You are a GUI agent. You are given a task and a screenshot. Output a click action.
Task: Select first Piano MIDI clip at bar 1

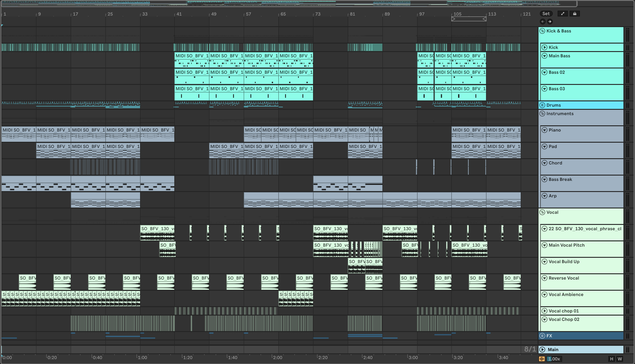click(x=19, y=134)
